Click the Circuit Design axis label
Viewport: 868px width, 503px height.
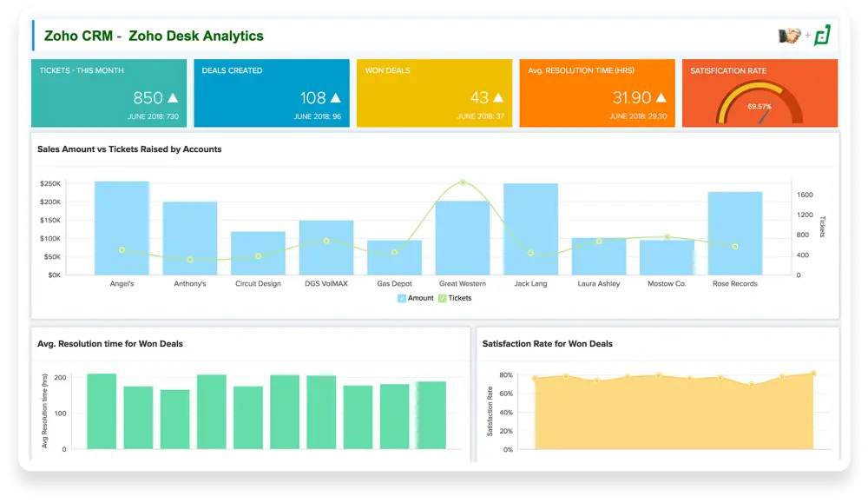point(258,283)
